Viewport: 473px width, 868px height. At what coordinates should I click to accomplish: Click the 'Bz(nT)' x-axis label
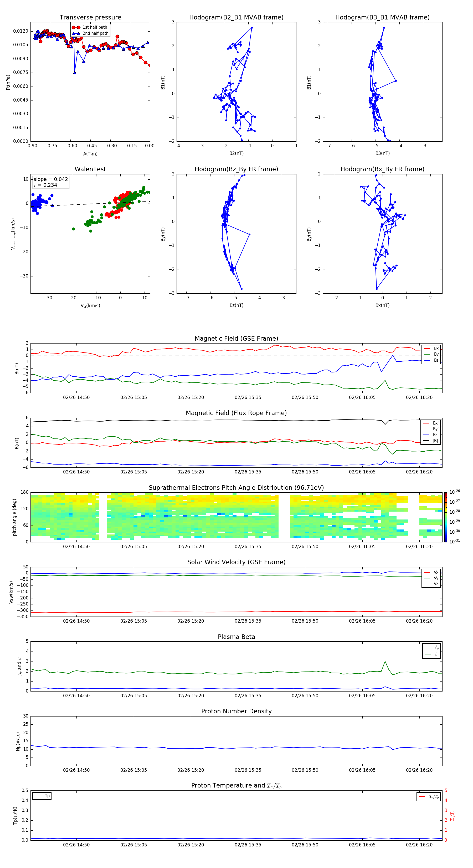tap(236, 305)
